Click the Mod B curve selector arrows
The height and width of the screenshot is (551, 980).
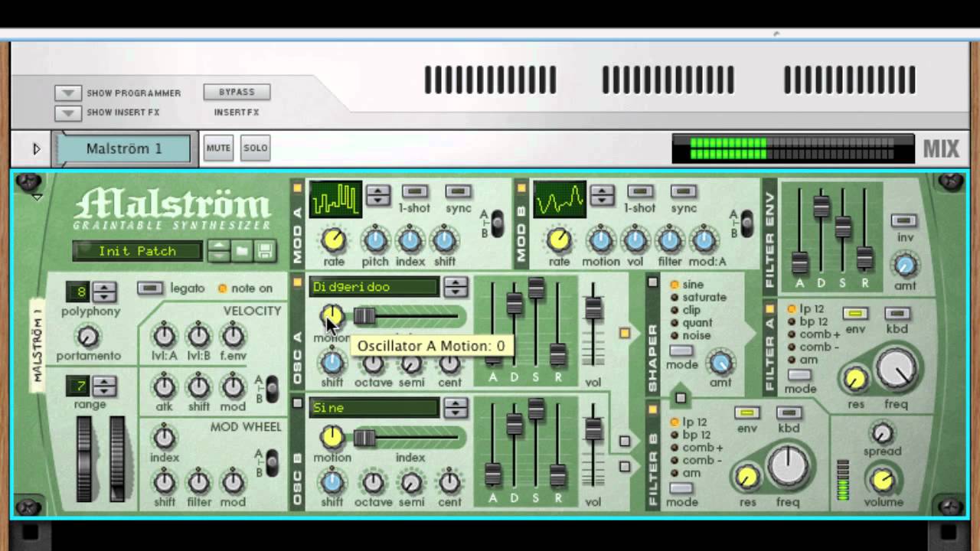[x=603, y=196]
